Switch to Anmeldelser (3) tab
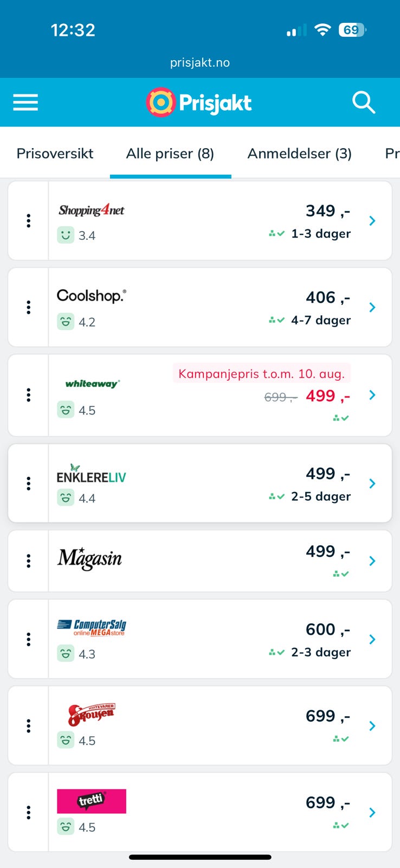Image resolution: width=400 pixels, height=868 pixels. coord(299,154)
